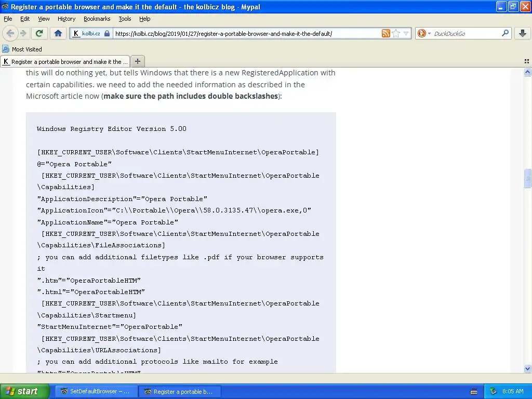Click the '.html' OperaPortableHTM line
This screenshot has height=399, width=532.
[x=91, y=292]
